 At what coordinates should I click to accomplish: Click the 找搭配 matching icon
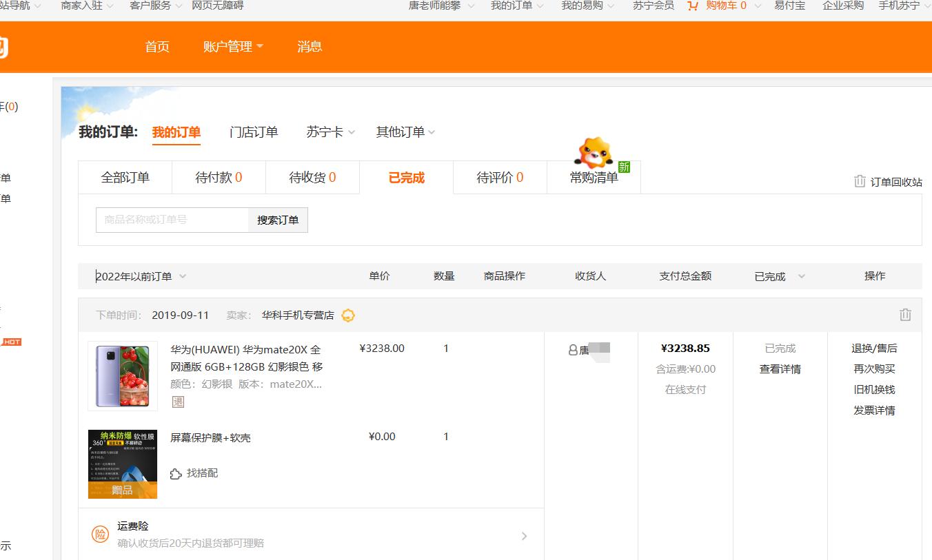[177, 473]
